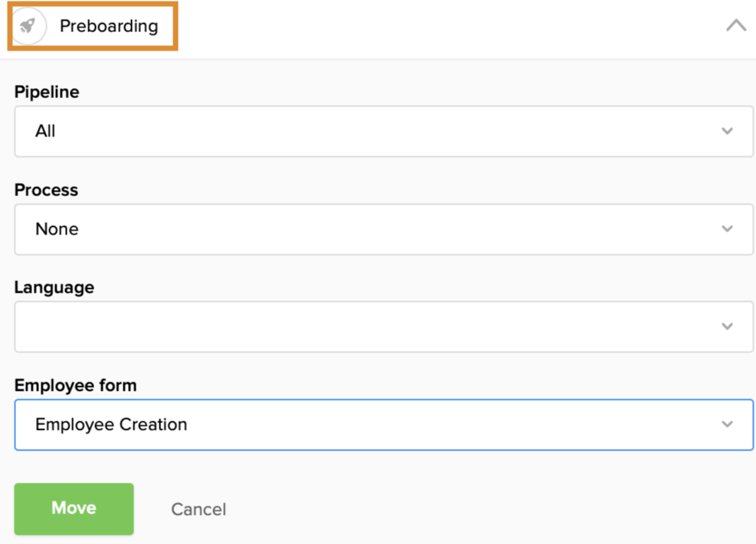
Task: Click the chevron arrow in the Process field
Action: [x=727, y=229]
